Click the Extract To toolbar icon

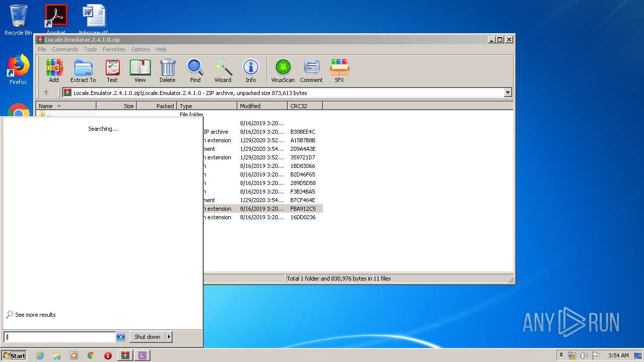83,71
